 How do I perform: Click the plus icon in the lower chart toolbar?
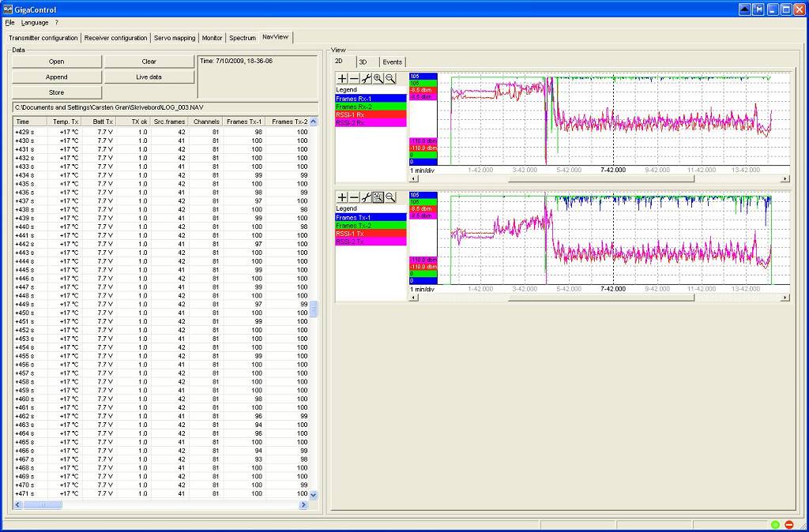click(342, 197)
